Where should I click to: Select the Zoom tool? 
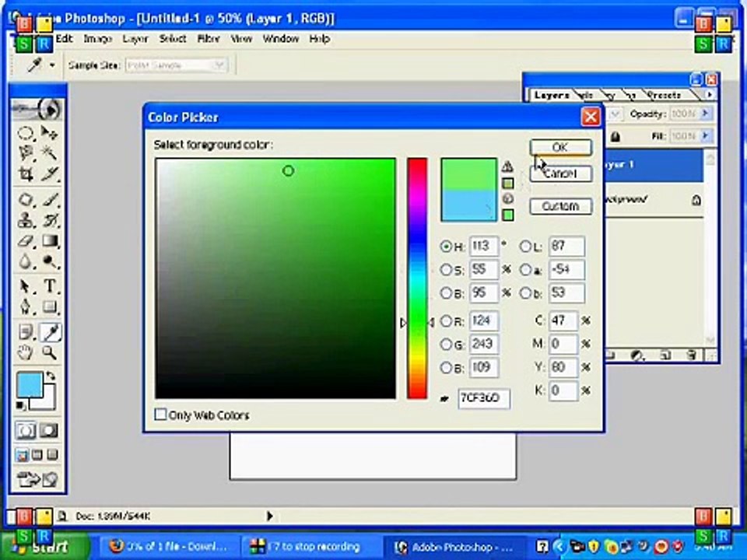(50, 352)
